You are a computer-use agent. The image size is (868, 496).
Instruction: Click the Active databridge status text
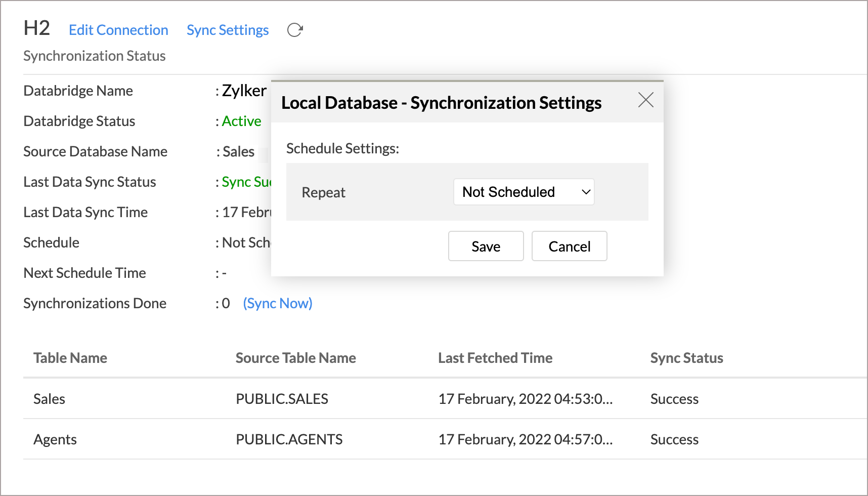(241, 121)
